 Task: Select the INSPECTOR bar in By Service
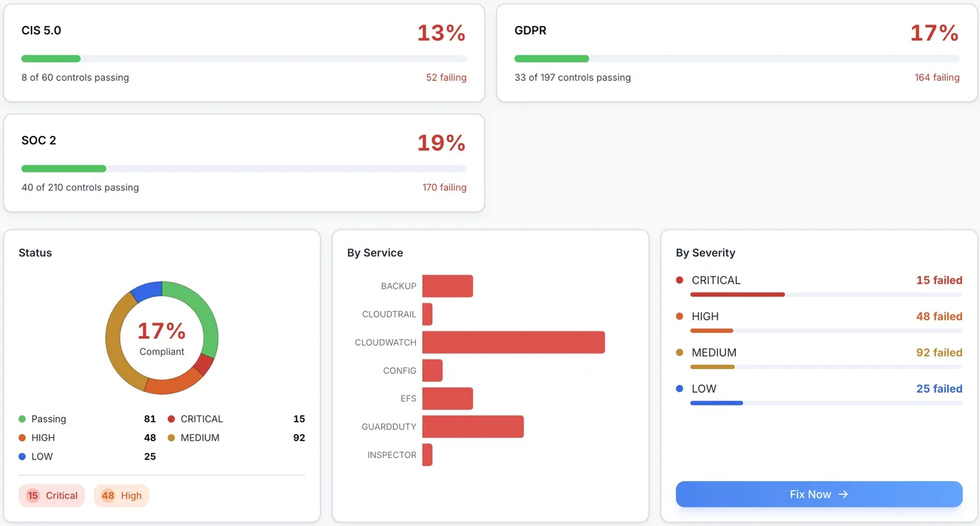point(428,455)
